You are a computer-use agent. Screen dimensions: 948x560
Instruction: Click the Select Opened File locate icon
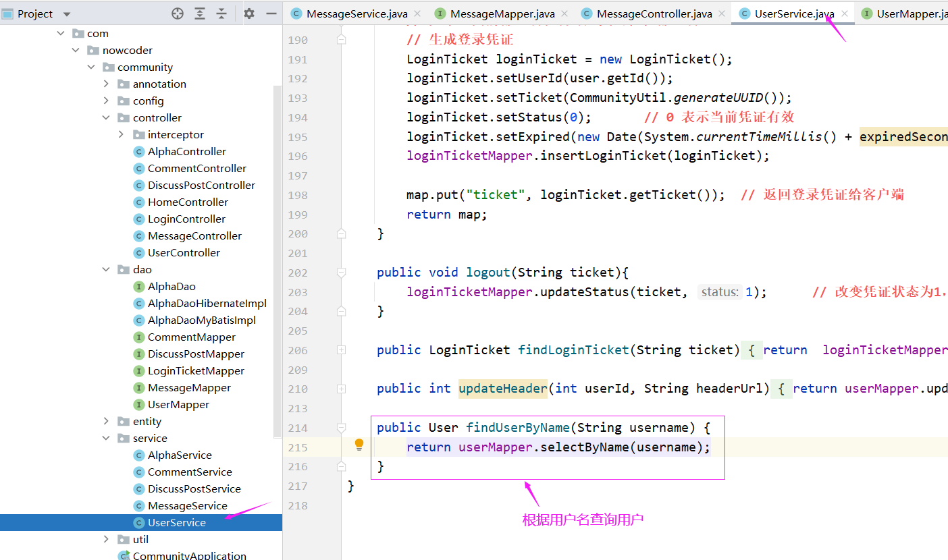(x=178, y=13)
